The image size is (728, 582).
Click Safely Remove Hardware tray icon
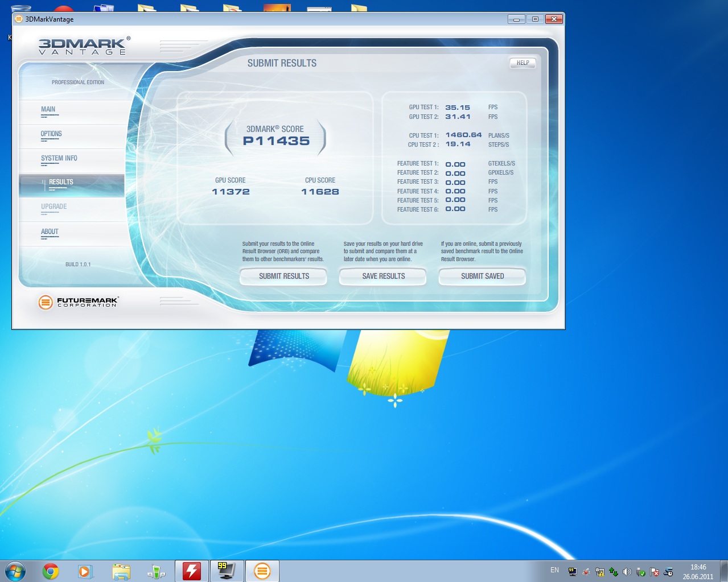tap(640, 572)
